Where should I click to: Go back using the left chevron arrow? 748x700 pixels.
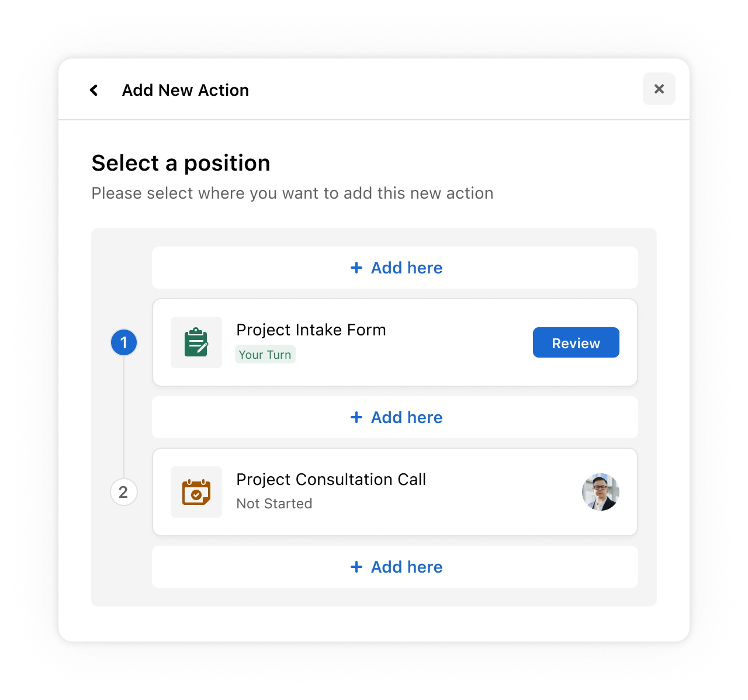coord(93,90)
